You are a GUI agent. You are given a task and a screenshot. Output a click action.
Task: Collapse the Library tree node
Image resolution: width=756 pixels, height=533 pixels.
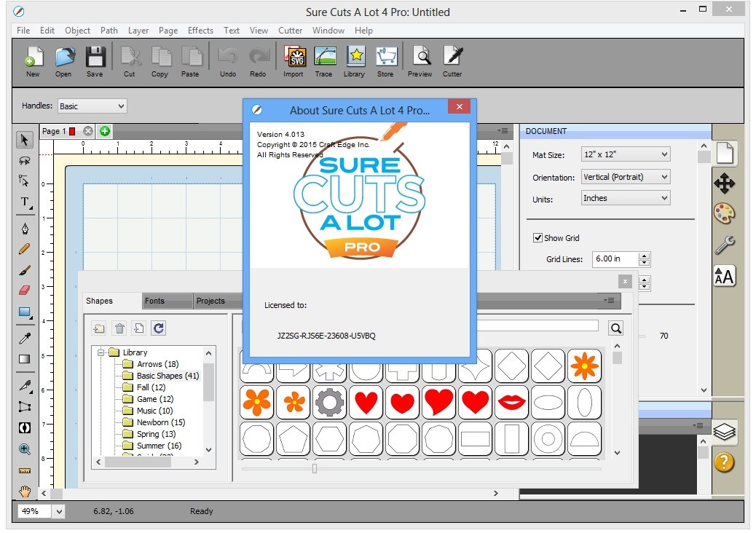[x=102, y=352]
